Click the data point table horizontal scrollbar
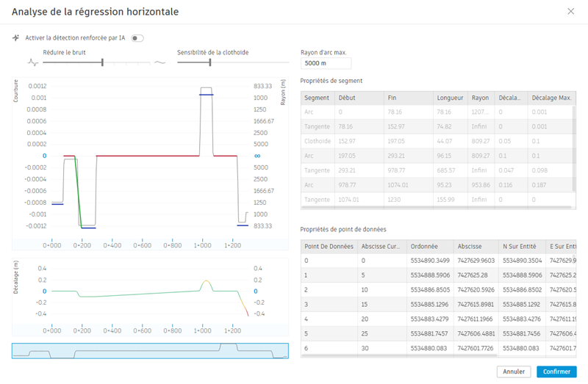Image resolution: width=588 pixels, height=384 pixels. coord(399,355)
